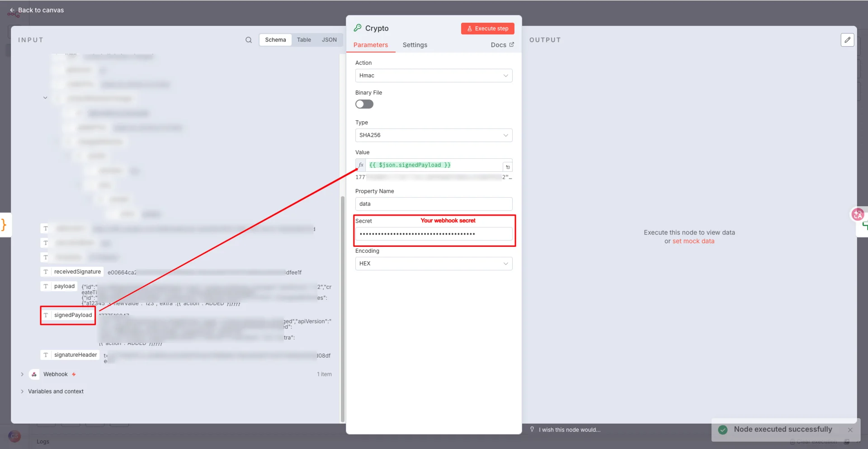Click the set mock data link
The width and height of the screenshot is (868, 449).
[x=693, y=241]
